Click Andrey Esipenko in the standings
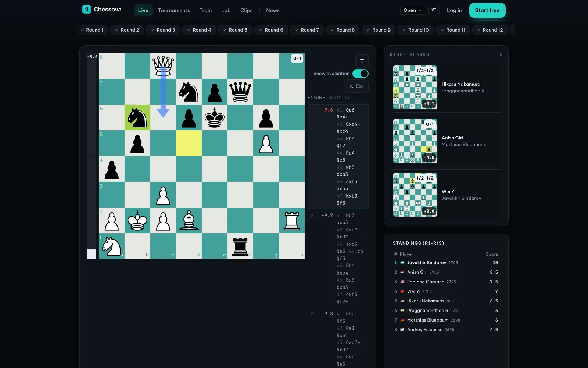Screen dimensions: 588x368 click(425, 330)
